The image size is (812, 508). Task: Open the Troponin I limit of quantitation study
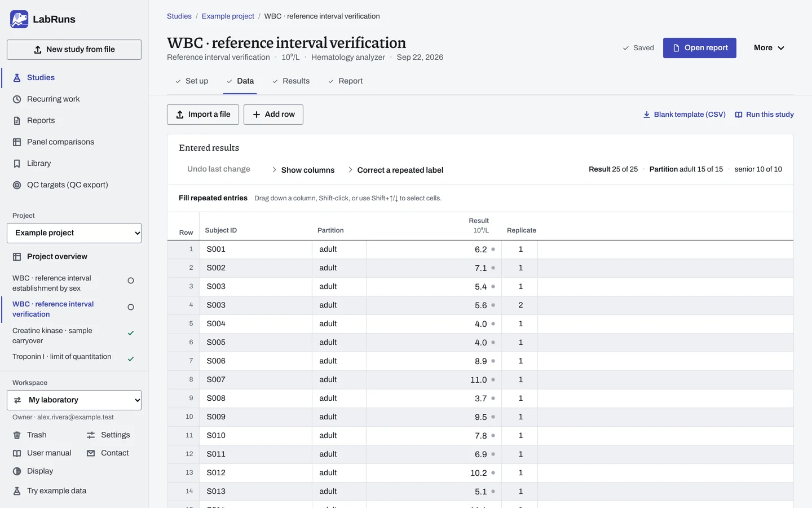73,357
